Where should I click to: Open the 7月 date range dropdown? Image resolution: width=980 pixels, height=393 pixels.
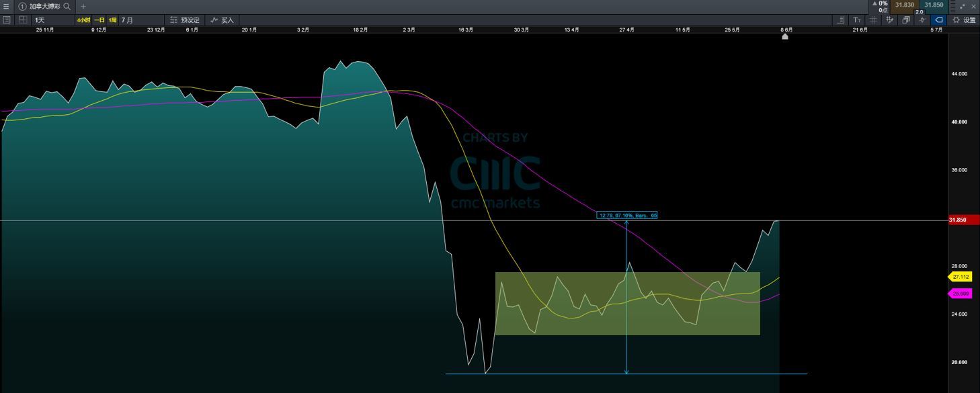(141, 20)
